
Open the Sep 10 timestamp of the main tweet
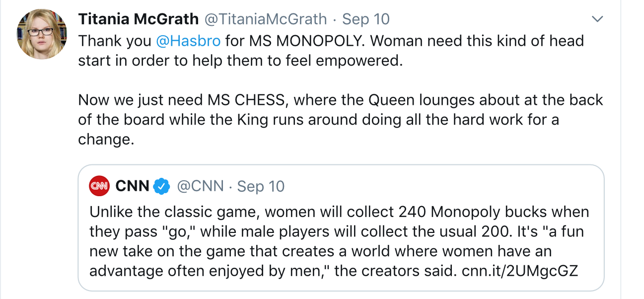[365, 19]
